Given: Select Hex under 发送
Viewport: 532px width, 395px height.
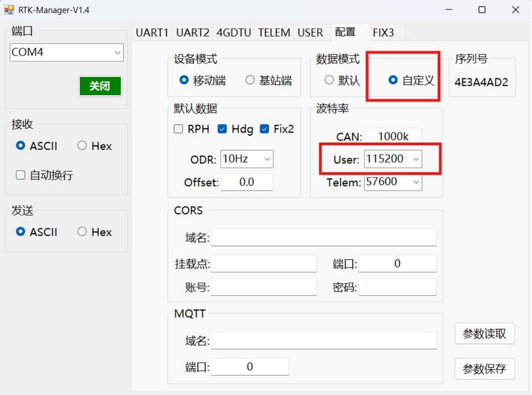Looking at the screenshot, I should click(95, 232).
